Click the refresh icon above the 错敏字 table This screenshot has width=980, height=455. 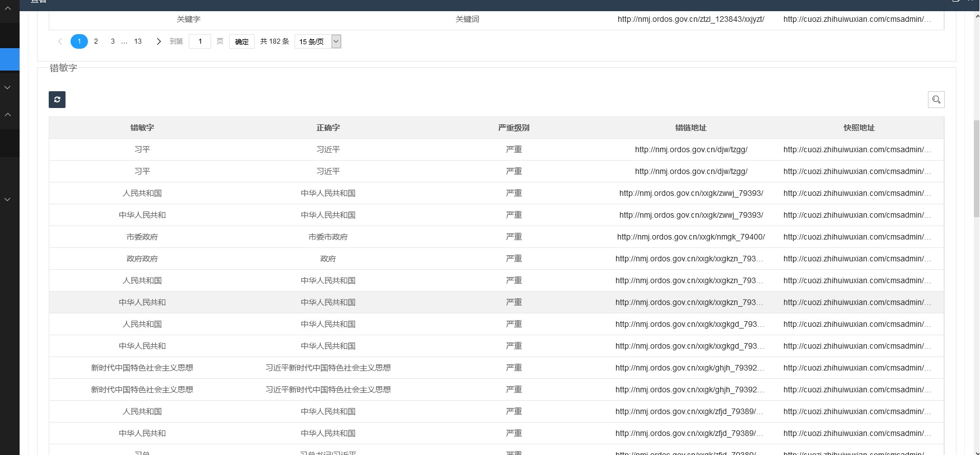point(57,100)
